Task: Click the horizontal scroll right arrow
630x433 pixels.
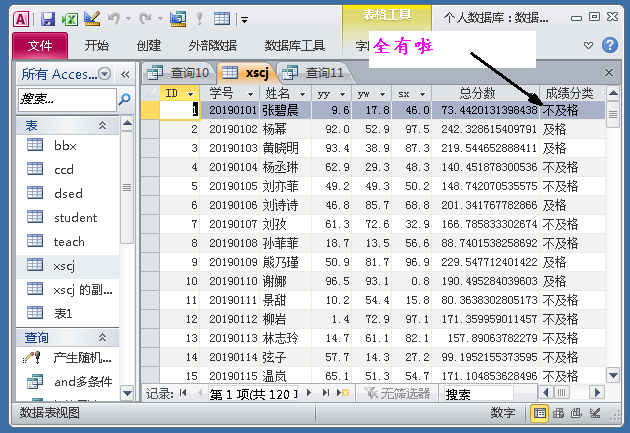Action: (x=597, y=392)
